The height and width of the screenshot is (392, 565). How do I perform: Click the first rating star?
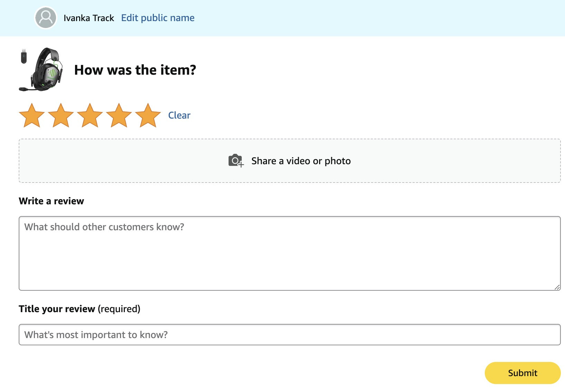point(32,115)
